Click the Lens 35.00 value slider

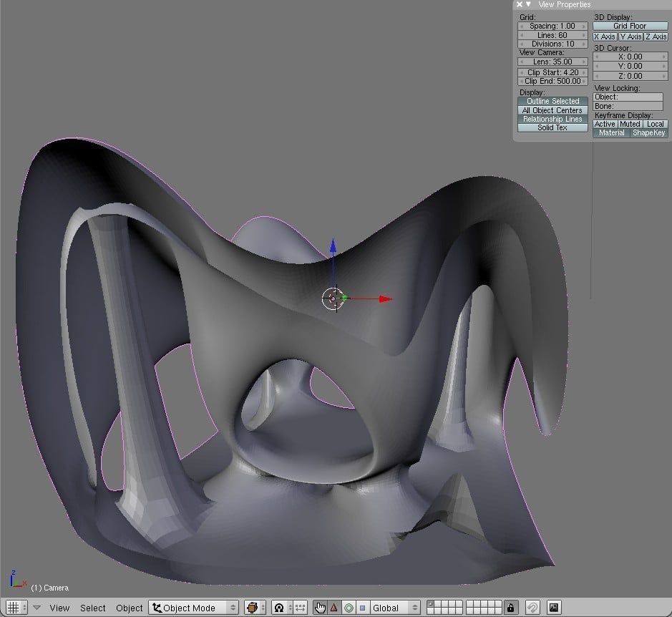click(x=552, y=62)
